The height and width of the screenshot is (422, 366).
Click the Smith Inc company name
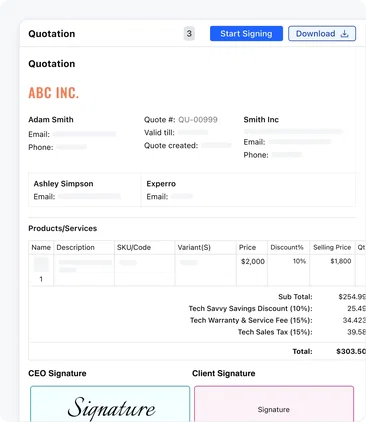(x=261, y=120)
